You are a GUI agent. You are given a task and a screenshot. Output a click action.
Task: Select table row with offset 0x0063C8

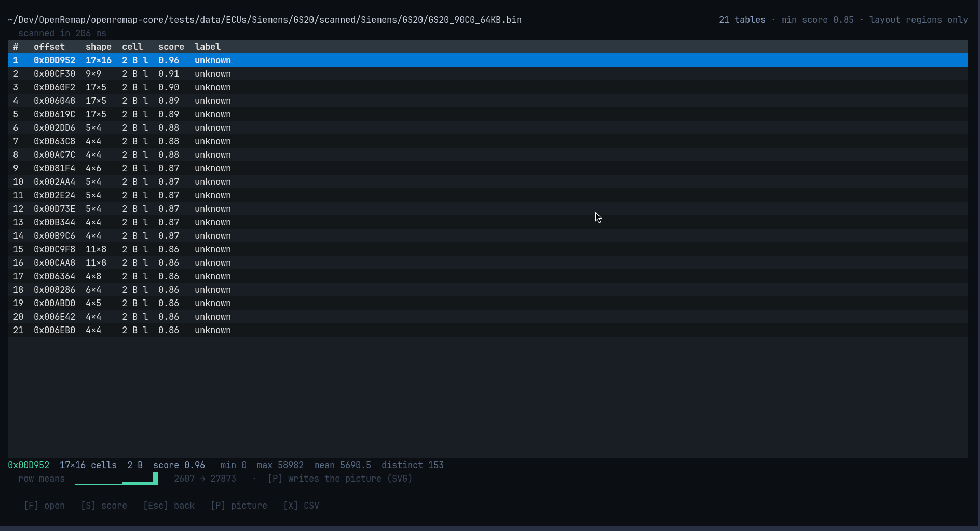(x=488, y=141)
